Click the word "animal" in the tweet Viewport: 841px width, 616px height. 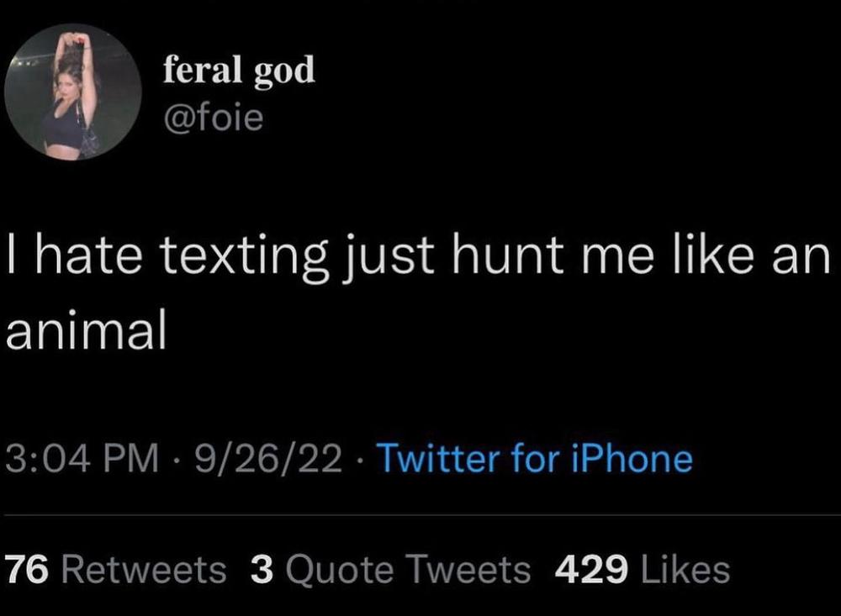coord(86,330)
